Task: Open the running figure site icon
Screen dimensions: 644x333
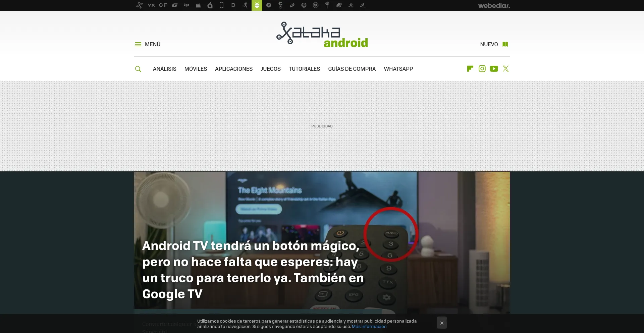Action: click(245, 5)
